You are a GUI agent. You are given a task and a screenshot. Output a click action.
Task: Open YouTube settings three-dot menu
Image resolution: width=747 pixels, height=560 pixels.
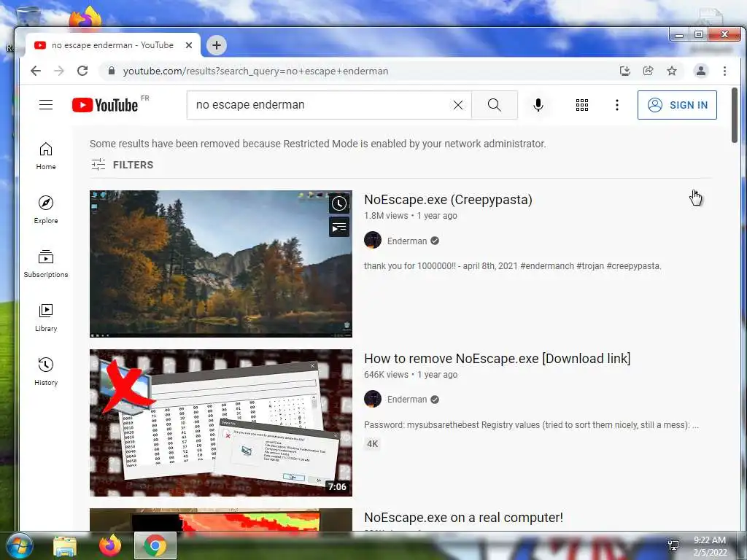(x=617, y=105)
